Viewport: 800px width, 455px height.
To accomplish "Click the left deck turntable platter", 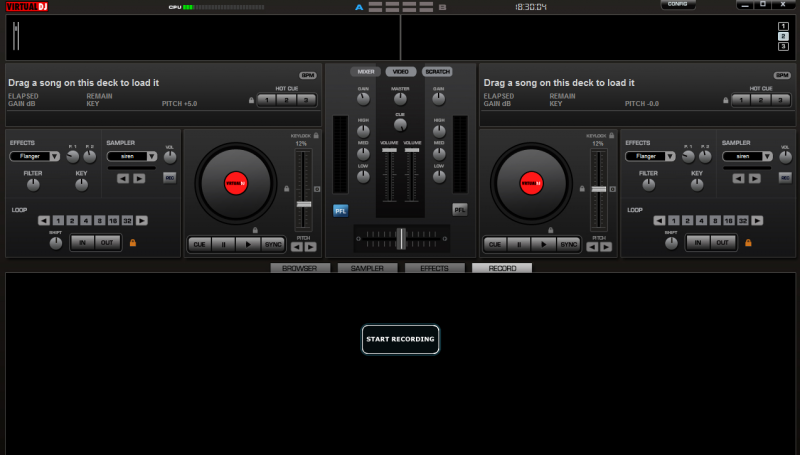I will (235, 183).
